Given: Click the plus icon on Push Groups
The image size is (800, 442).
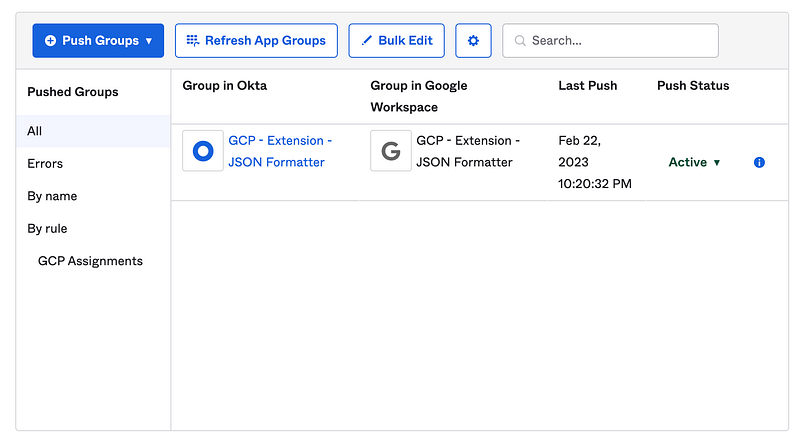Looking at the screenshot, I should click(50, 41).
